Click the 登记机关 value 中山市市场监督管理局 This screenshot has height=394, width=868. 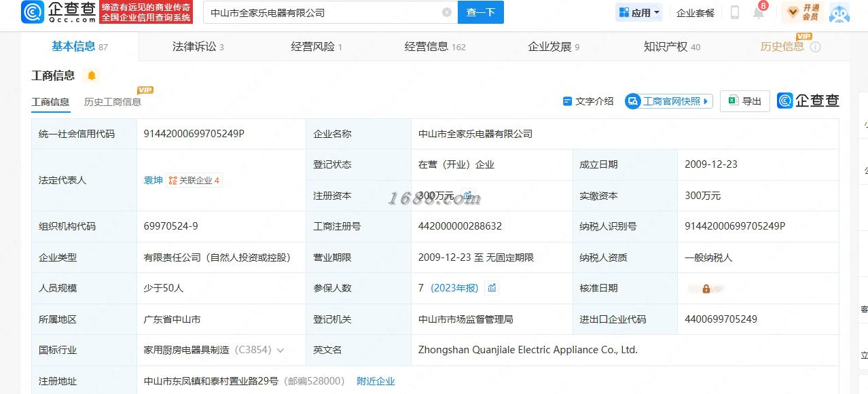pyautogui.click(x=466, y=319)
